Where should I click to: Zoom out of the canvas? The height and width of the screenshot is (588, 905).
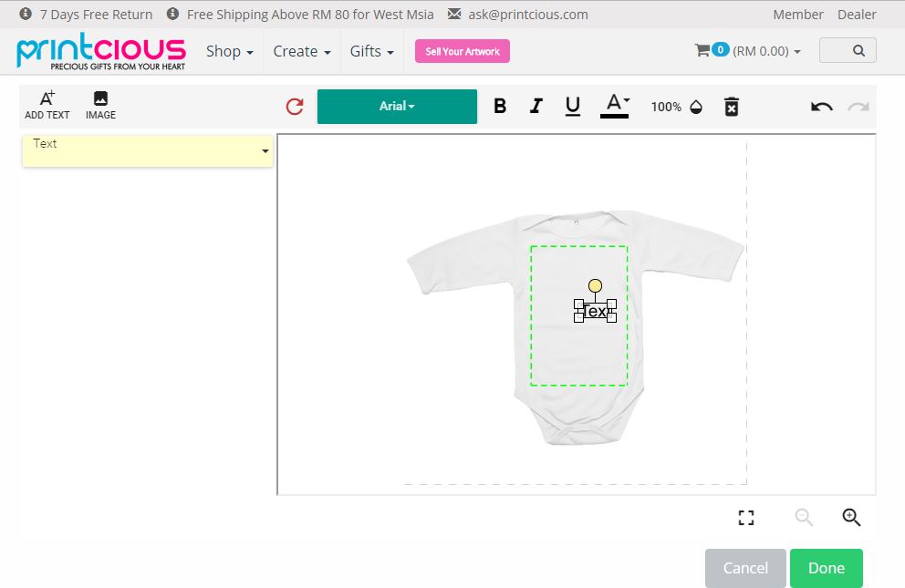[x=804, y=517]
